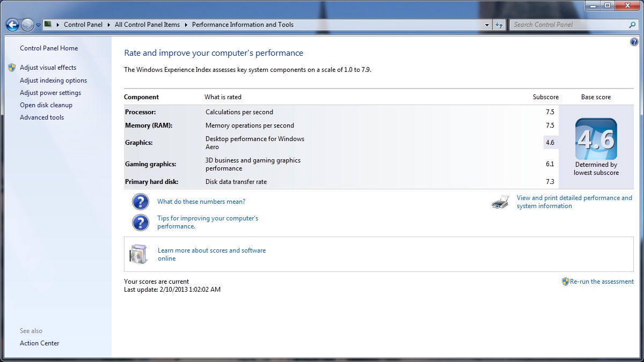Click the Back navigation arrow button

(13, 25)
